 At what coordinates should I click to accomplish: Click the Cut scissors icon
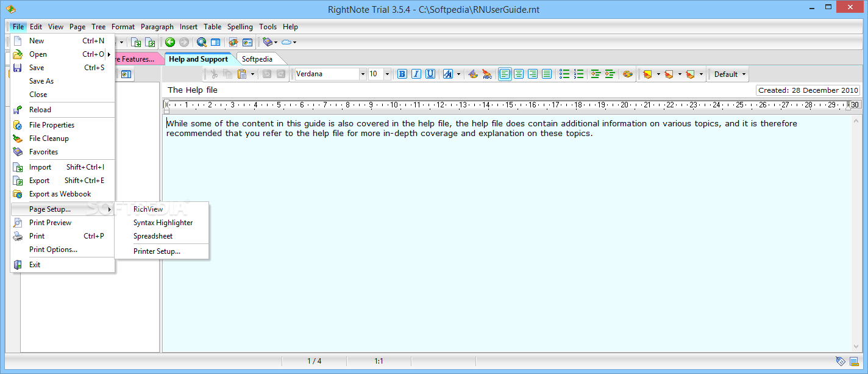(x=214, y=74)
